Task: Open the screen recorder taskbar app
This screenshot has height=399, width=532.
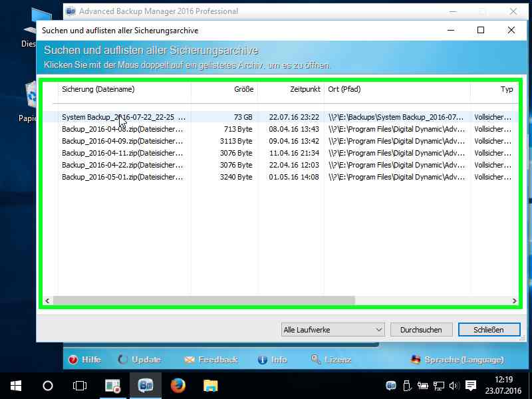Action: point(112,386)
